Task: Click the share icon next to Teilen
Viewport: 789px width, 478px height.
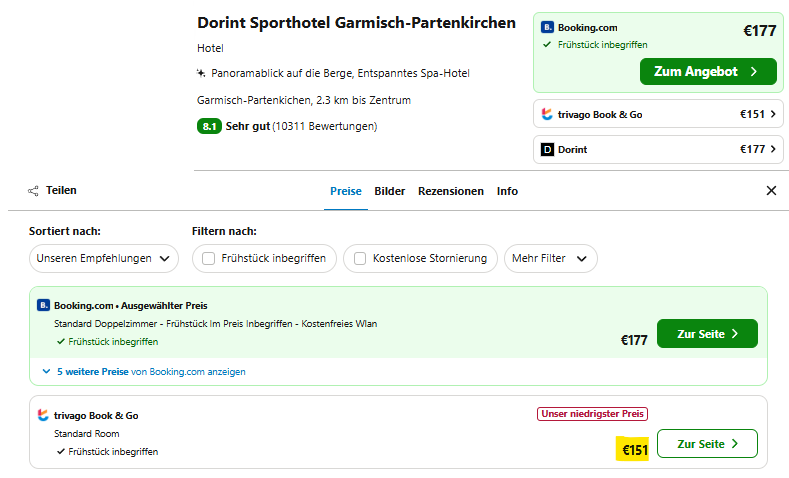Action: [34, 190]
